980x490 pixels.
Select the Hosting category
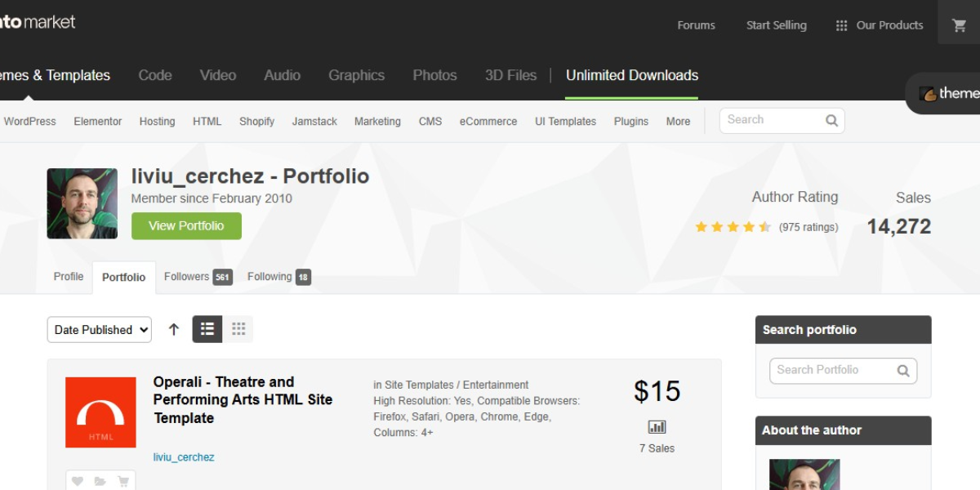point(158,121)
